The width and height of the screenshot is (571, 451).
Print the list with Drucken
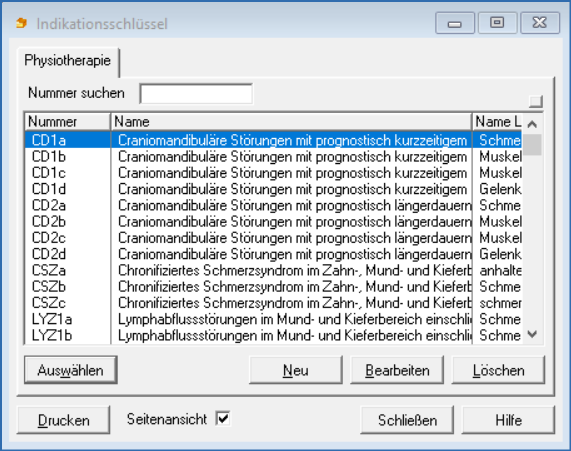tap(63, 420)
